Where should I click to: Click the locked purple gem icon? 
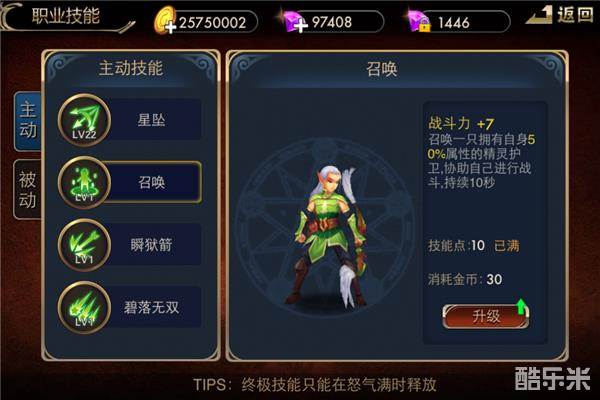pyautogui.click(x=419, y=22)
